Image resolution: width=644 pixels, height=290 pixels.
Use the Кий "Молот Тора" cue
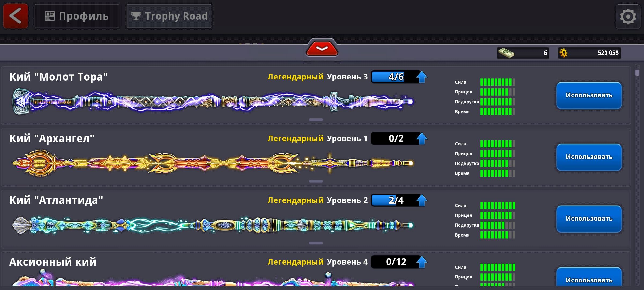589,96
